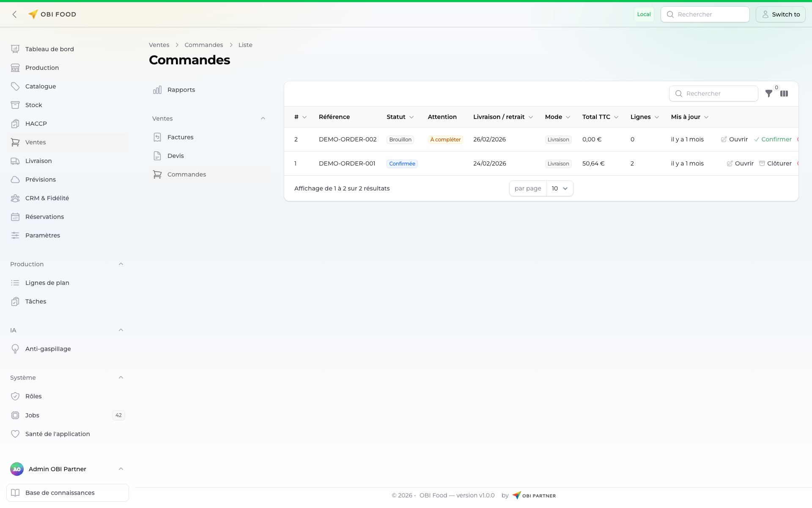812x508 pixels.
Task: Collapse the Production sidebar section
Action: click(x=121, y=264)
